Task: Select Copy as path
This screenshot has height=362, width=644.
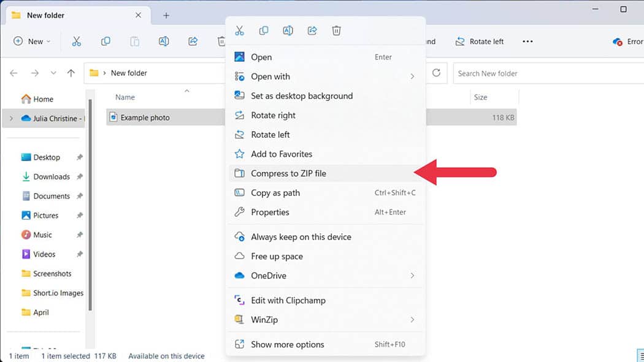Action: (325, 193)
